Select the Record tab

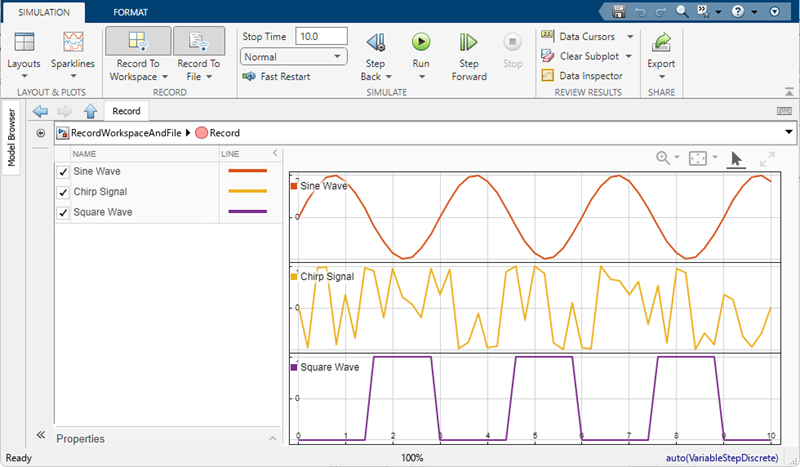(x=127, y=111)
